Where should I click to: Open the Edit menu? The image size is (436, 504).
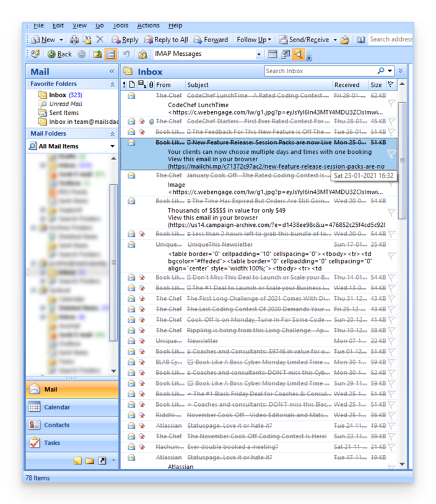click(x=58, y=25)
